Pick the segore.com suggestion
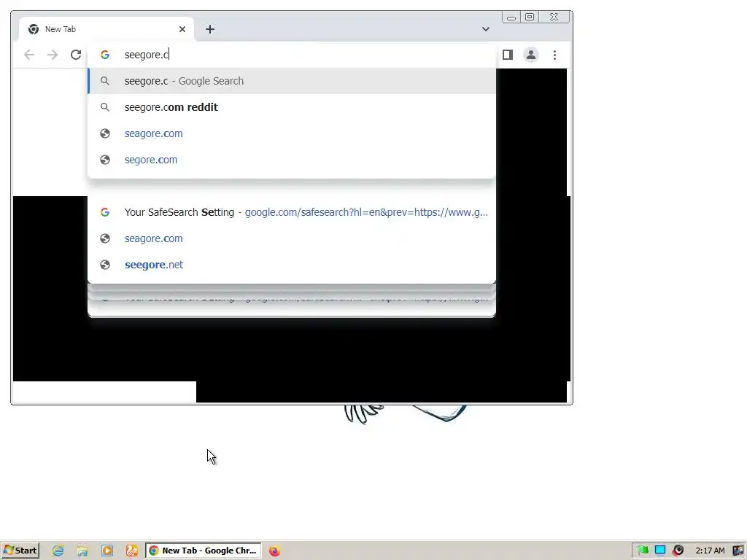Image resolution: width=747 pixels, height=560 pixels. [292, 160]
